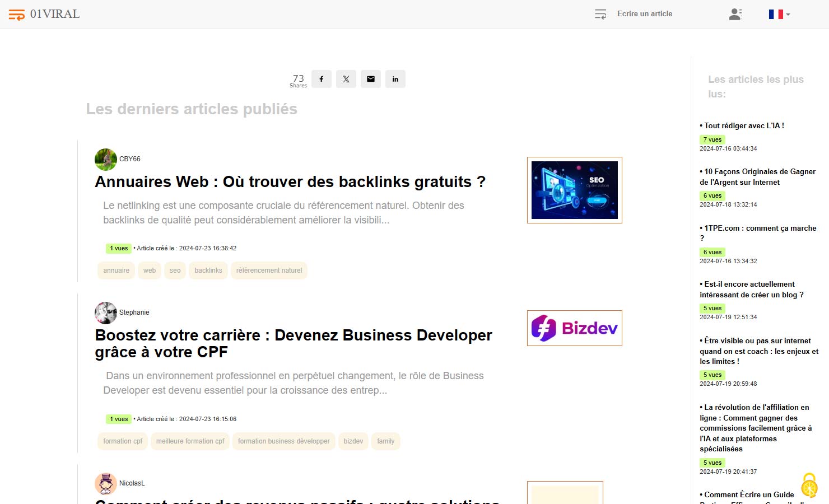Select the 'family' tag

click(x=386, y=441)
